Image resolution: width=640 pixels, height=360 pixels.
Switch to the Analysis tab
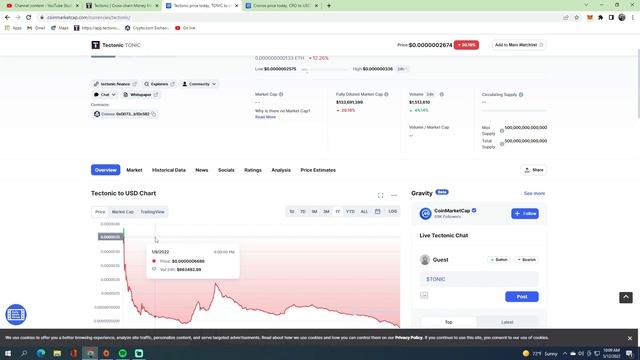click(x=281, y=170)
